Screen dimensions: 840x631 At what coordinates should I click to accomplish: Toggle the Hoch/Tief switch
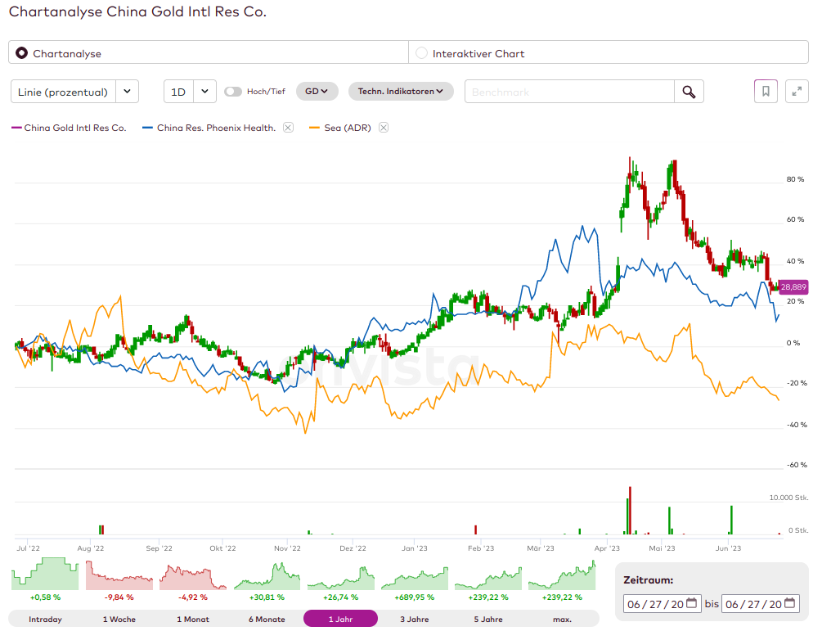click(x=233, y=92)
